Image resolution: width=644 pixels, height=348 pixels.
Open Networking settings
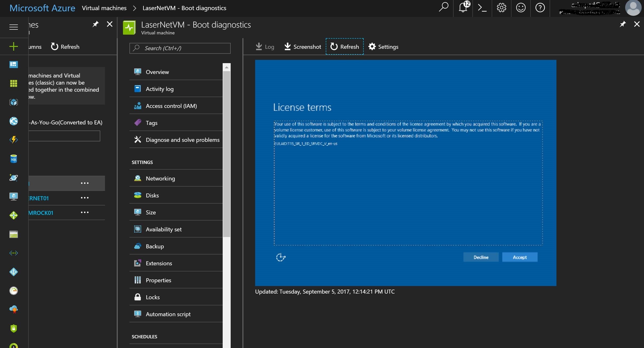(x=176, y=178)
